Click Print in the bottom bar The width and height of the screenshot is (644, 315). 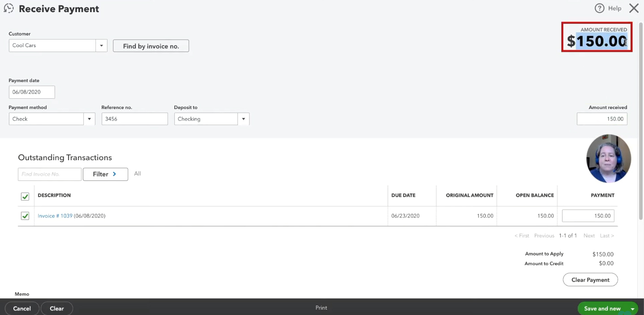tap(321, 308)
